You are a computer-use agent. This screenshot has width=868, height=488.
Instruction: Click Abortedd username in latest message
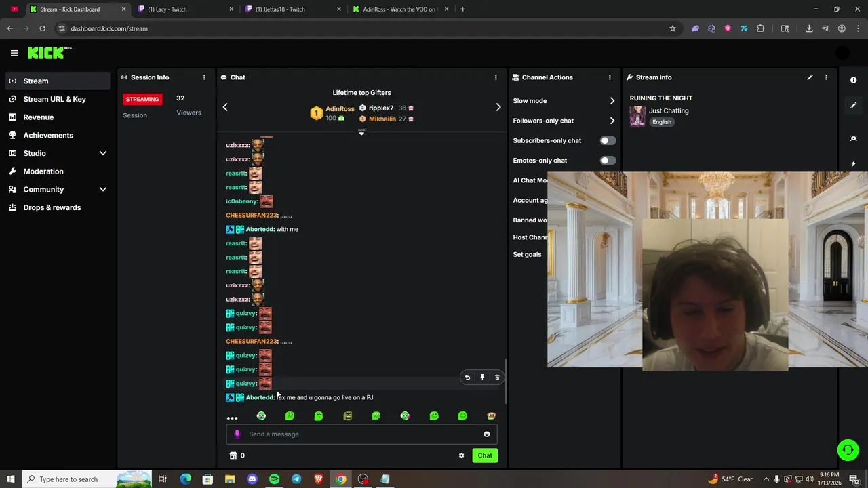coord(260,398)
